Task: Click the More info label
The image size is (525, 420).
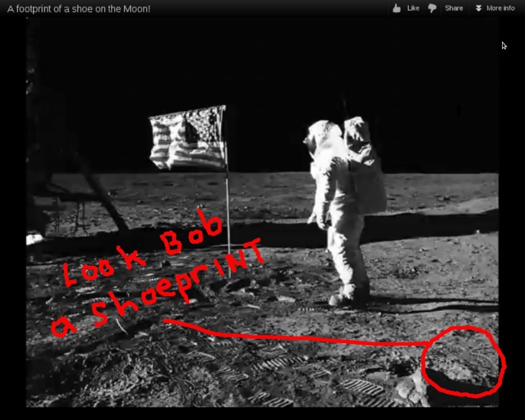Action: (x=500, y=8)
